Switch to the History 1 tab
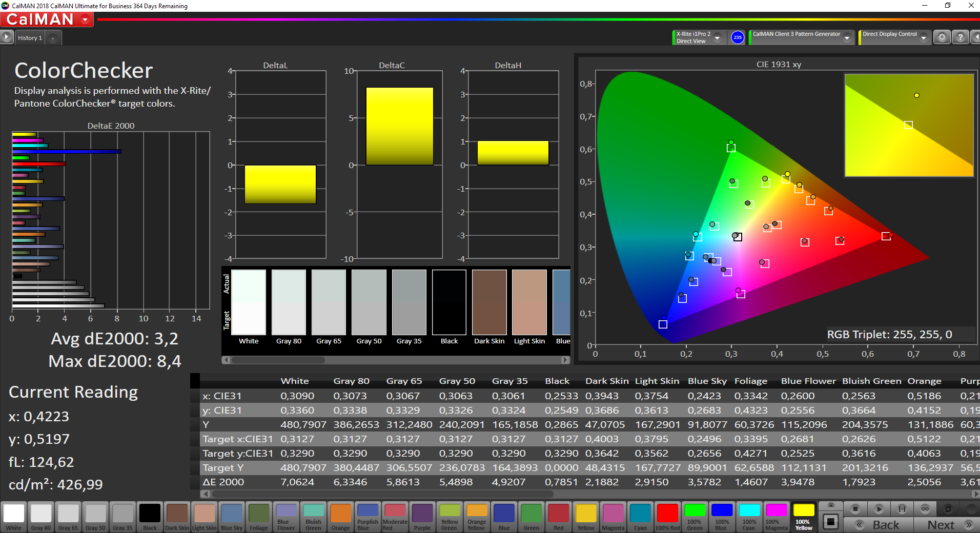Viewport: 980px width, 533px height. [30, 38]
